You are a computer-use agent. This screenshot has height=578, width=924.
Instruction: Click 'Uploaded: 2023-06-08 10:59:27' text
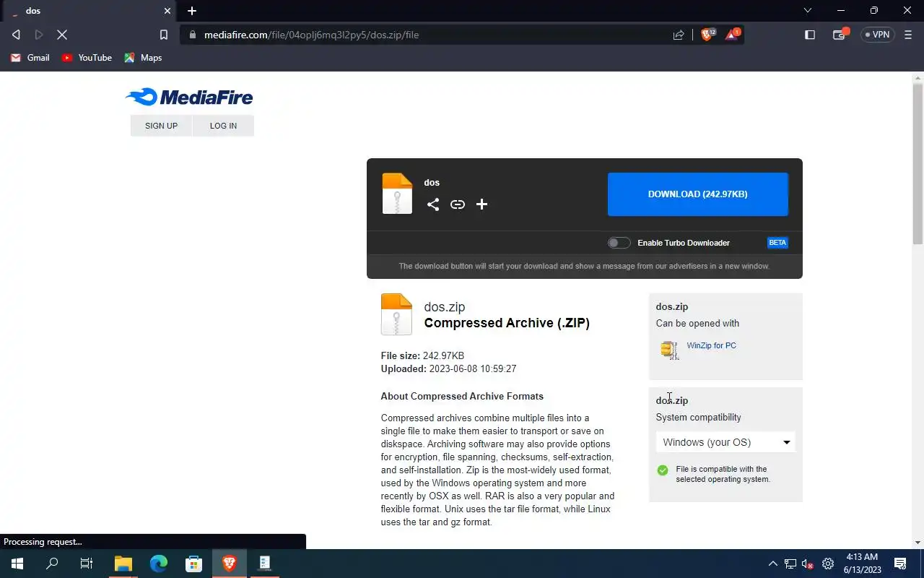pos(448,368)
